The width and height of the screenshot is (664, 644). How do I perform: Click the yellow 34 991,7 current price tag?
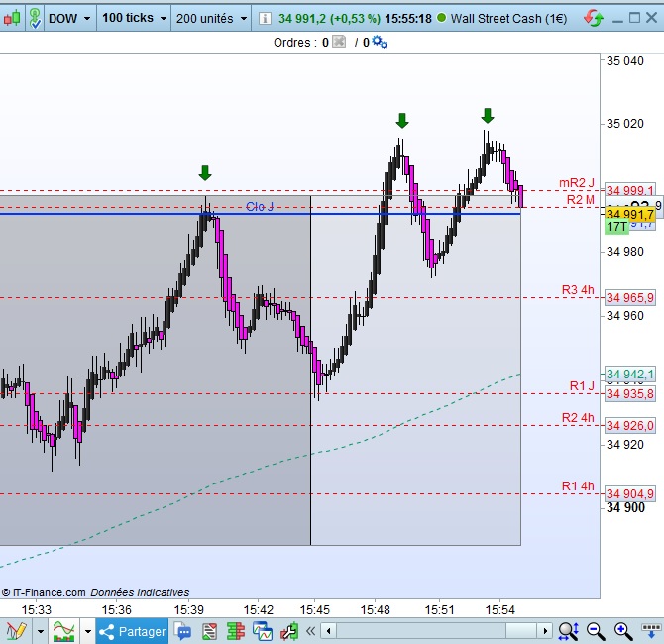[x=630, y=214]
